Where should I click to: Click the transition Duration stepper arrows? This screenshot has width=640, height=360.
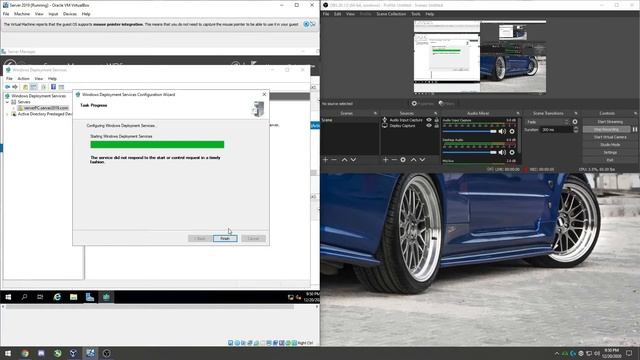(x=576, y=130)
